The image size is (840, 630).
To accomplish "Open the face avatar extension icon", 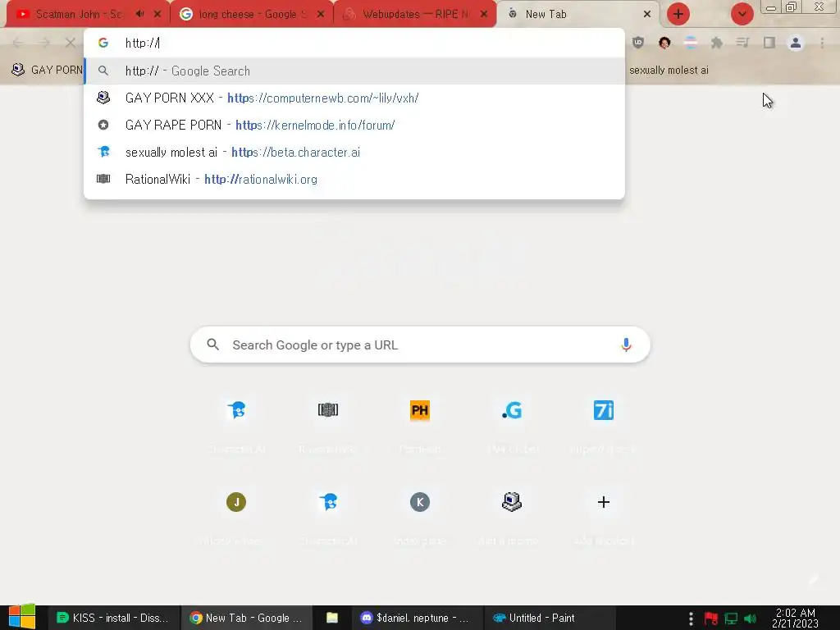I will [664, 43].
